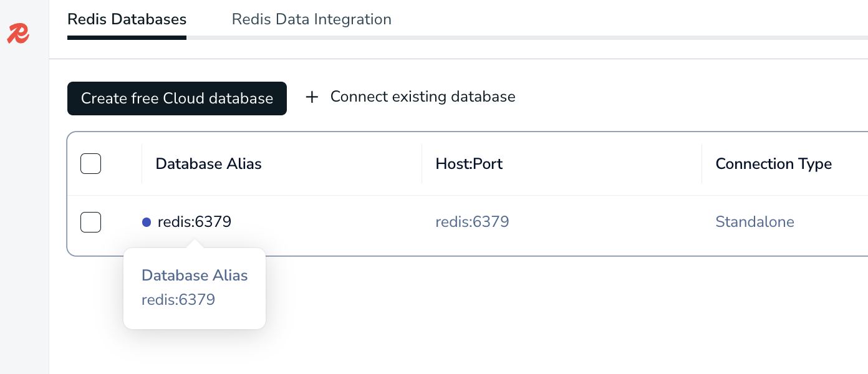Screen dimensions: 868x374
Task: Click the Host:Port column header
Action: [469, 164]
